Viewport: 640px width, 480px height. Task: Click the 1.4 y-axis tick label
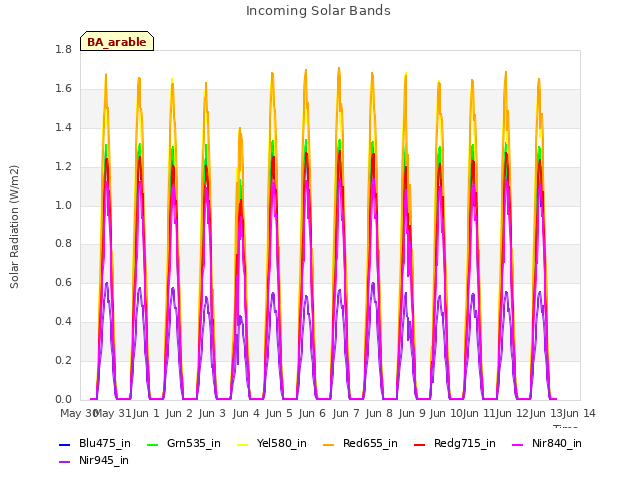coord(63,128)
